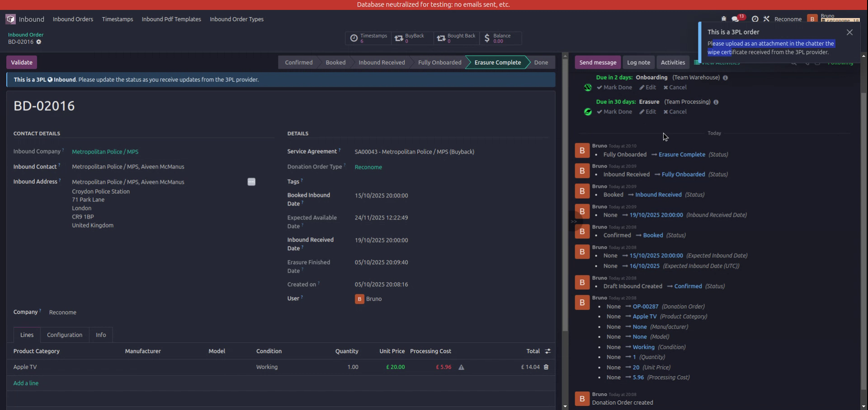Click the bug report icon in the header
This screenshot has width=868, height=410.
pos(723,18)
